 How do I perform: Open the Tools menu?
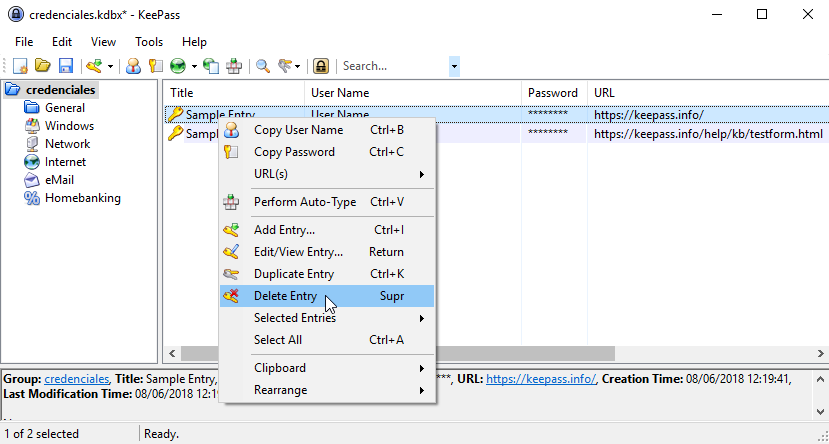click(149, 42)
